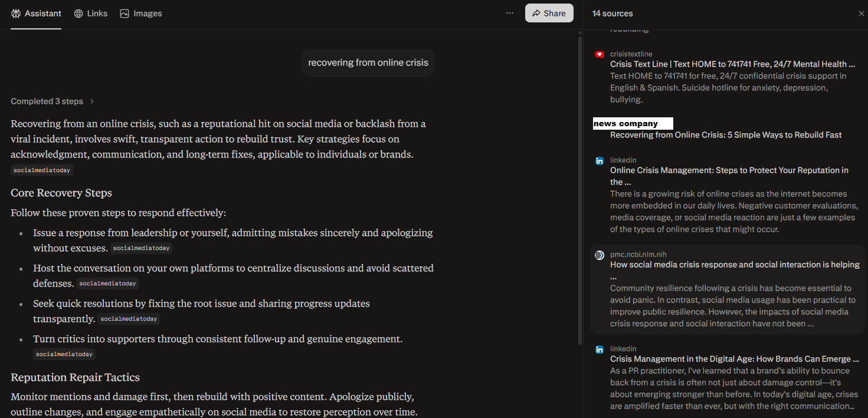Click the Assistant tab icon

[16, 14]
